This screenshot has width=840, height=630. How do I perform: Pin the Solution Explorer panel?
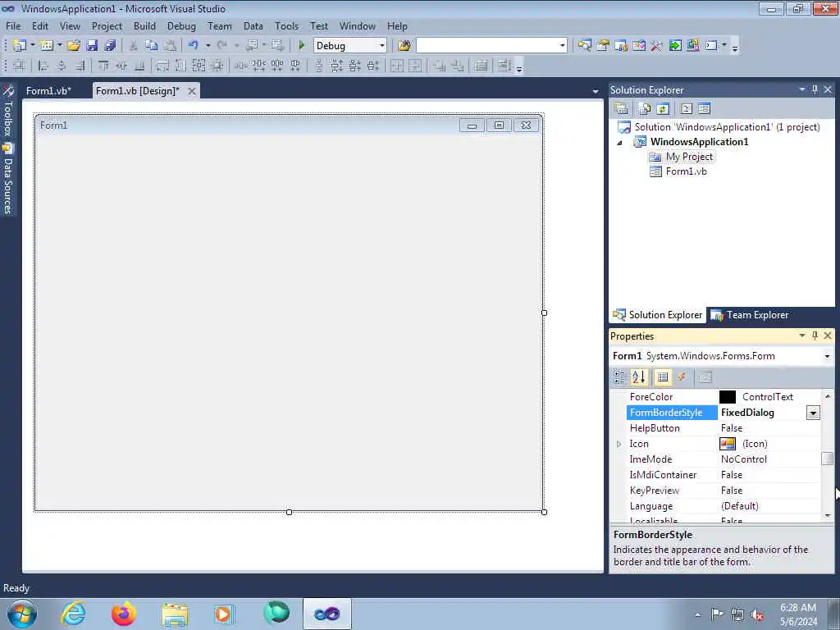815,89
